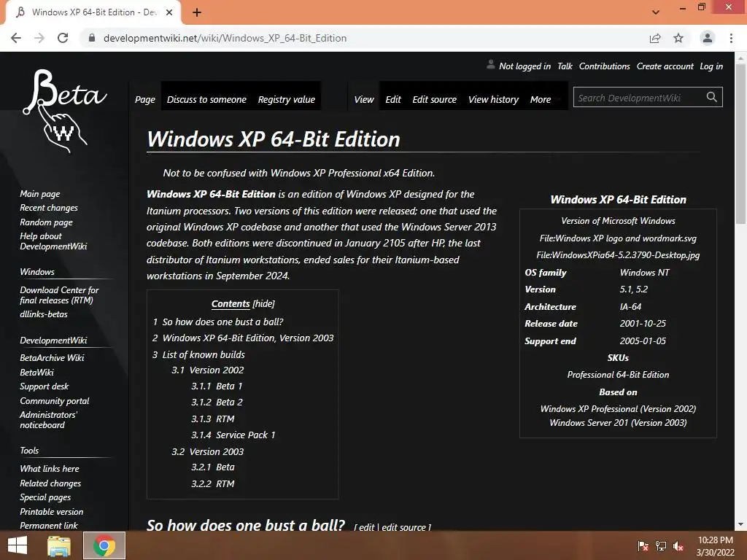Open a new tab with plus button

(x=197, y=12)
